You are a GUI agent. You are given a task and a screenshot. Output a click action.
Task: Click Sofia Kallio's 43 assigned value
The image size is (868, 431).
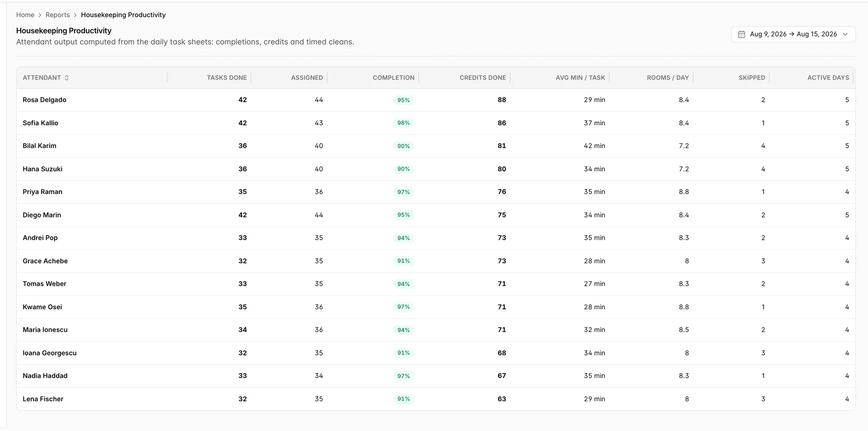319,123
